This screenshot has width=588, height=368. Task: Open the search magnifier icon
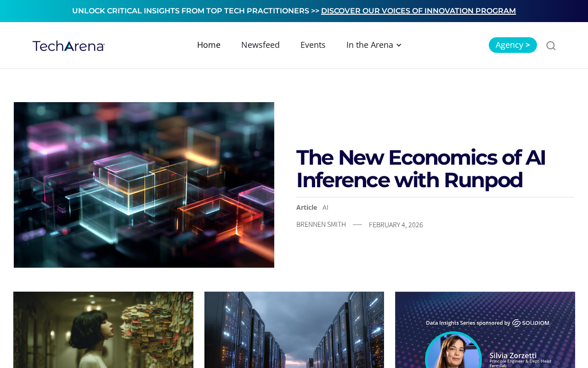click(x=551, y=46)
